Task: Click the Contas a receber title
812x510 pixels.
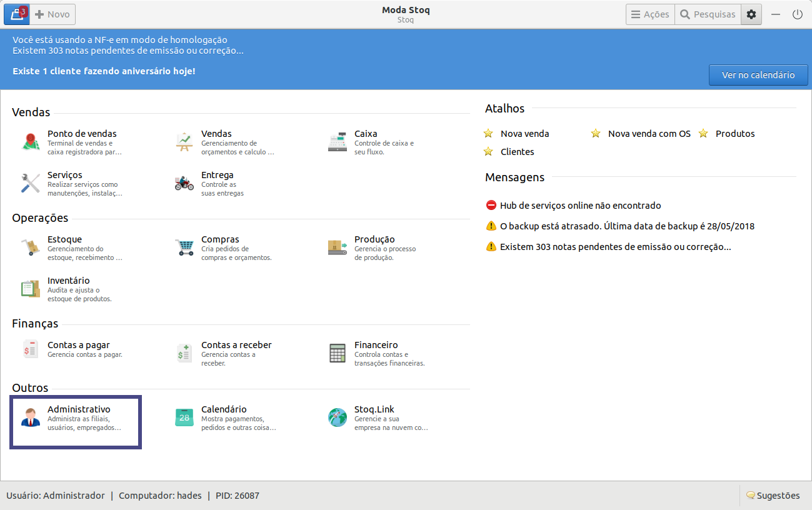Action: tap(236, 345)
